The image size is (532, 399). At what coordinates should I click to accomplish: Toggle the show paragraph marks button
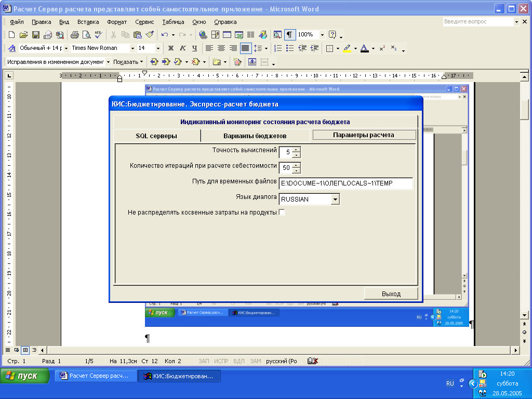(x=289, y=35)
